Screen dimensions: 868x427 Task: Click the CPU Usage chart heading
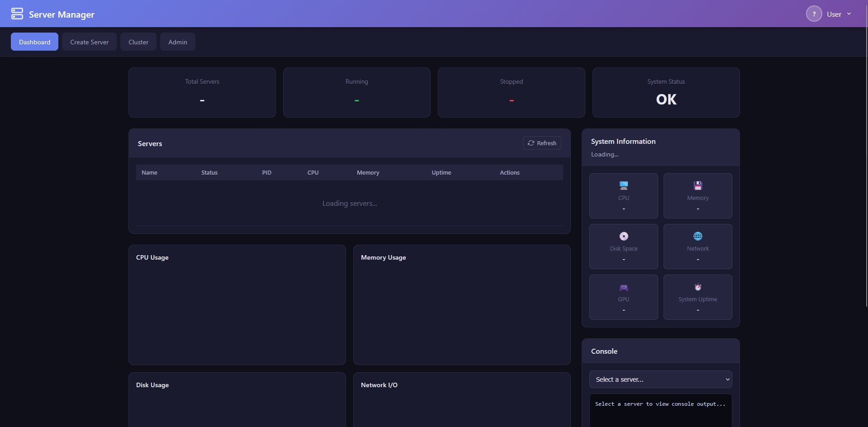pos(152,257)
